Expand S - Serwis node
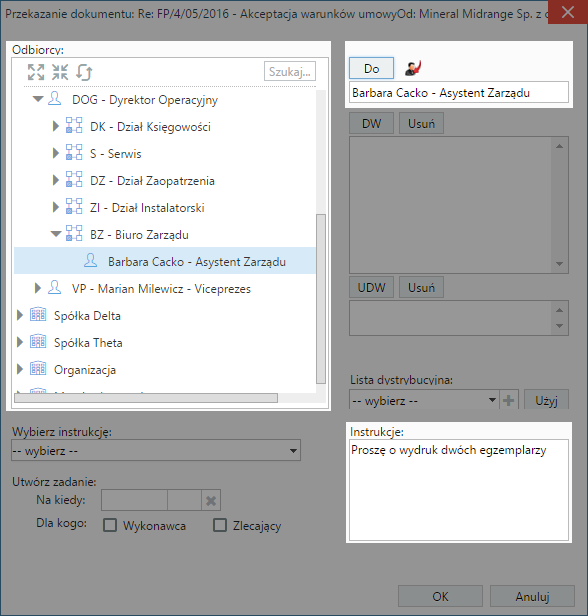Image resolution: width=588 pixels, height=616 pixels. (x=56, y=153)
